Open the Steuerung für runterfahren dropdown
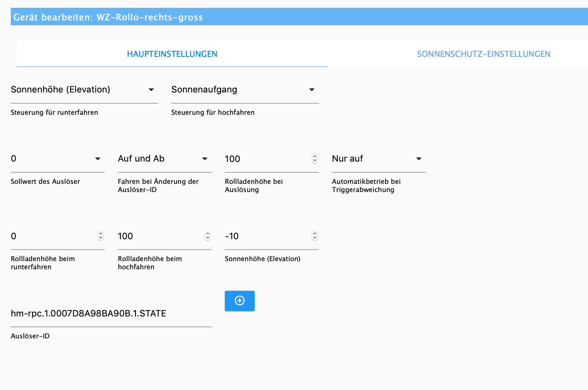The width and height of the screenshot is (588, 390). (x=84, y=90)
